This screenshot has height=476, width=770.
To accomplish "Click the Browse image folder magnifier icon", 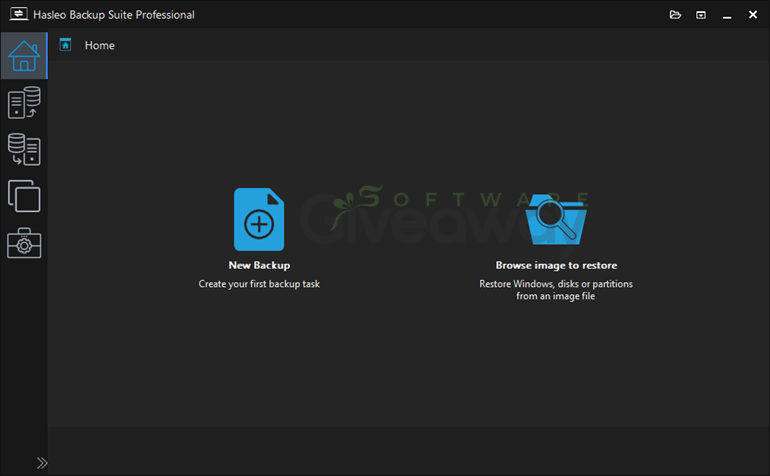I will coord(556,220).
